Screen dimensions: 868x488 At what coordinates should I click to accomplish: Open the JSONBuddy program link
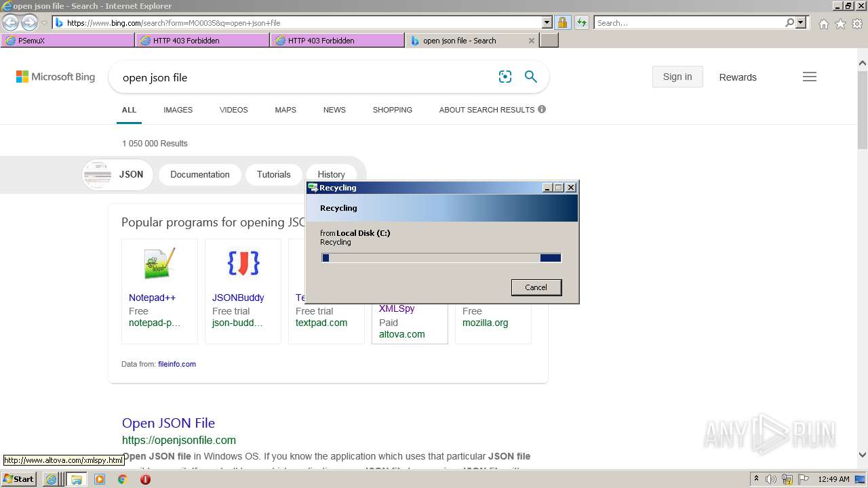point(238,298)
